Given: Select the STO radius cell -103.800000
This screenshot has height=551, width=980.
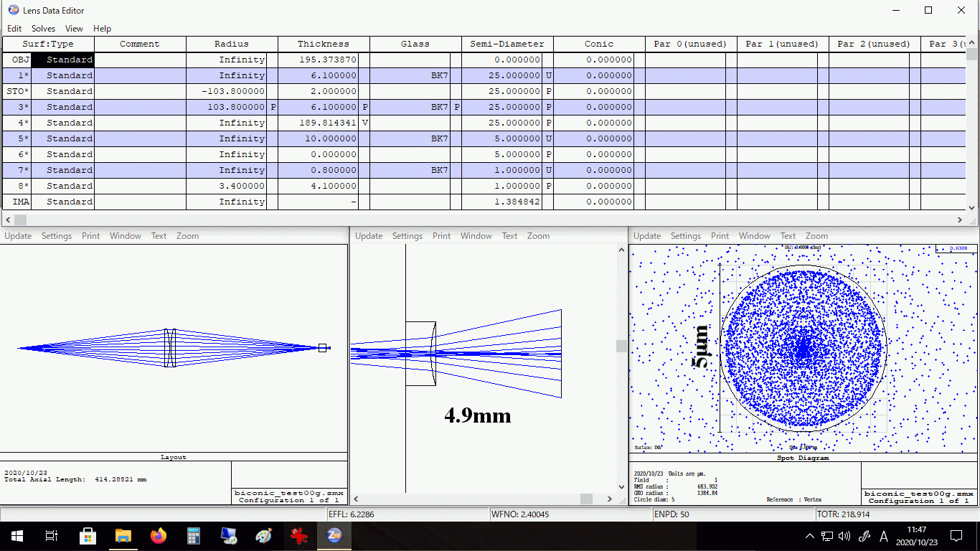Looking at the screenshot, I should tap(227, 91).
